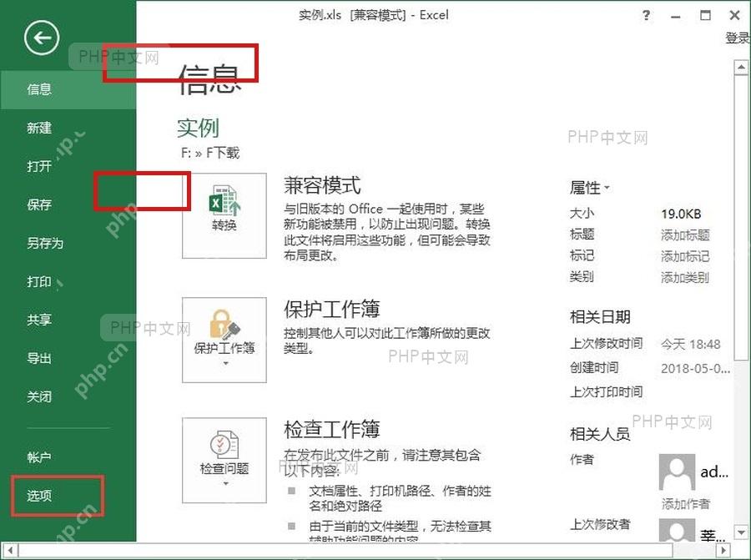Click the created date 2018-05-0...
This screenshot has width=751, height=560.
click(695, 368)
